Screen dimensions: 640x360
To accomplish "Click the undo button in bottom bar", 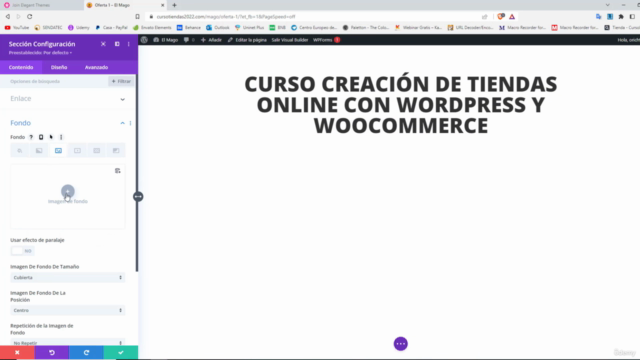I will [x=52, y=353].
